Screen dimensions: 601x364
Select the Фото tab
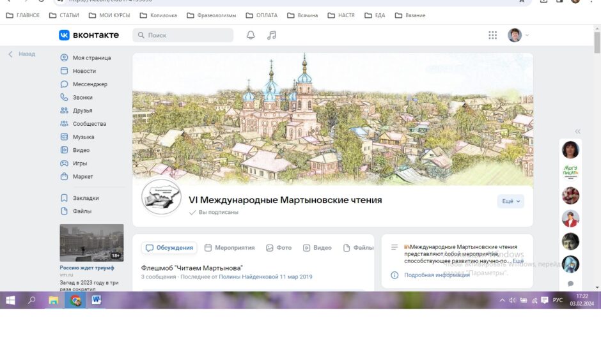coord(279,248)
